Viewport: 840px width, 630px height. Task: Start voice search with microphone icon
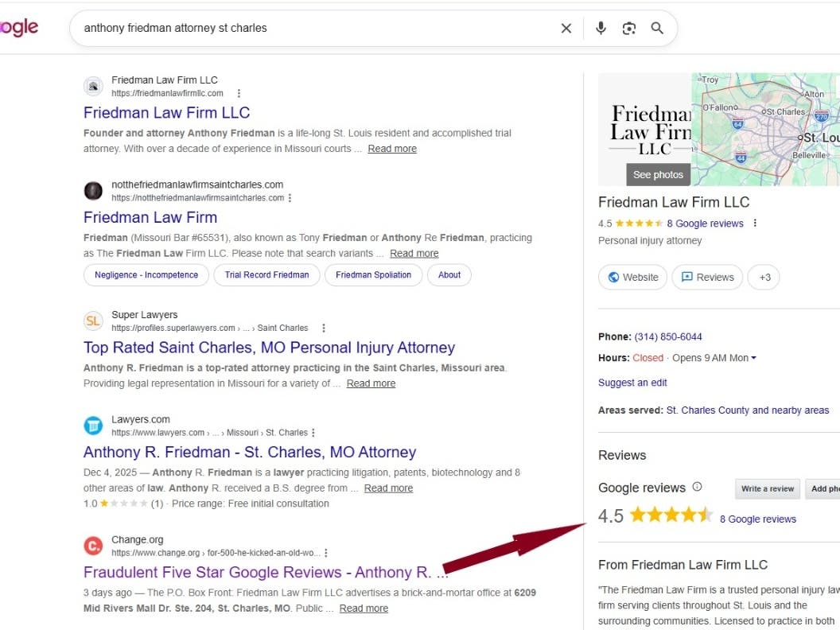click(601, 28)
